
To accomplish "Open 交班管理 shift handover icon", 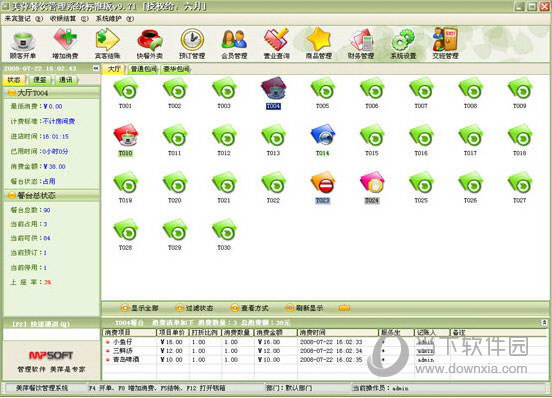I will (x=445, y=44).
